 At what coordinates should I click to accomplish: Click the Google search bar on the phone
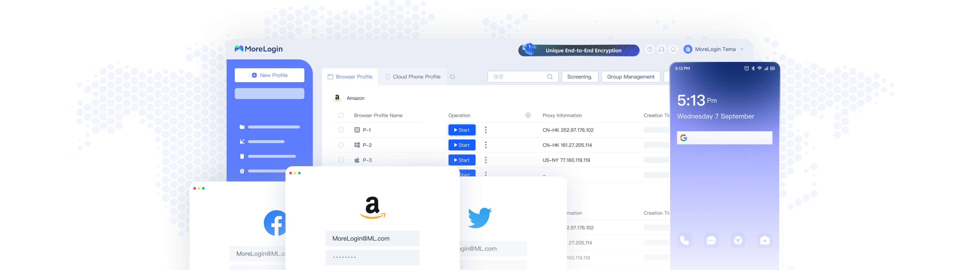coord(724,138)
